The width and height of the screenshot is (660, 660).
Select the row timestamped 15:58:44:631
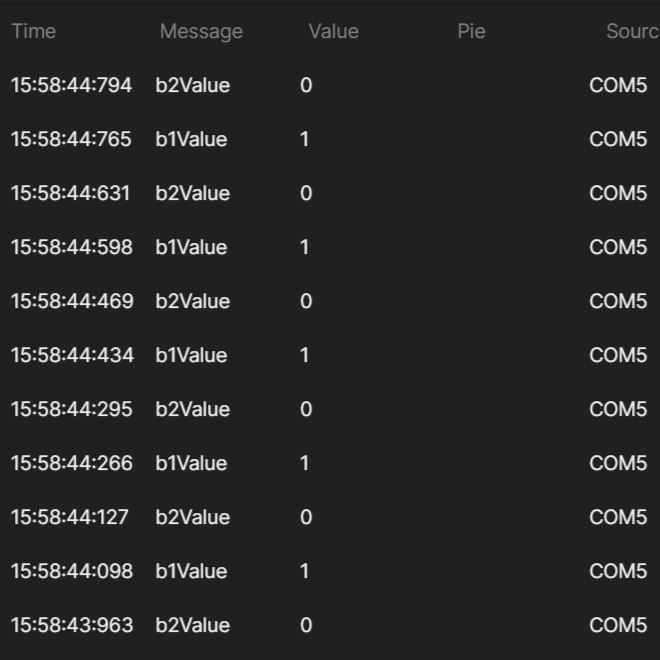[70, 193]
